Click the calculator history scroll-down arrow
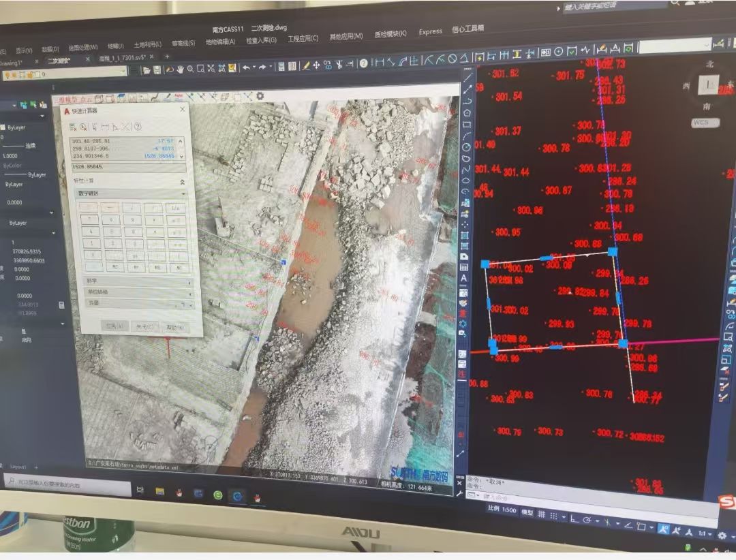The width and height of the screenshot is (736, 560). click(x=181, y=156)
